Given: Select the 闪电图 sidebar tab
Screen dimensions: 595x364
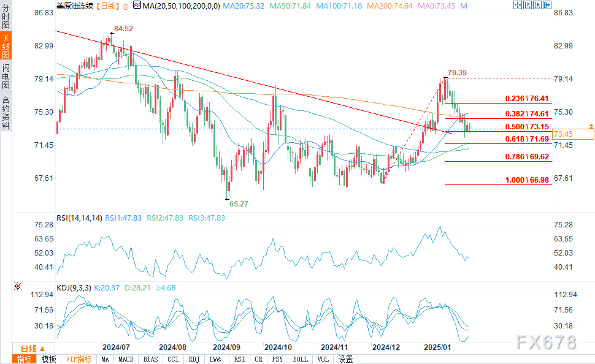Looking at the screenshot, I should [6, 76].
